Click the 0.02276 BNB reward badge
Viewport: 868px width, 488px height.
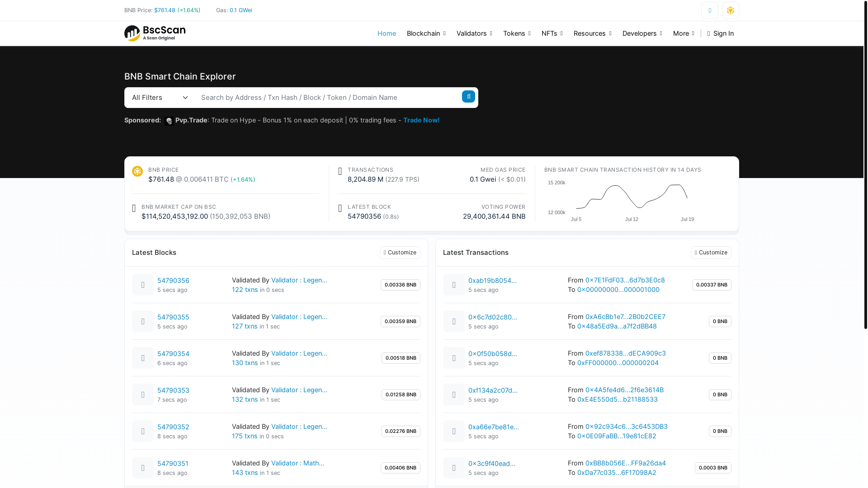point(401,431)
